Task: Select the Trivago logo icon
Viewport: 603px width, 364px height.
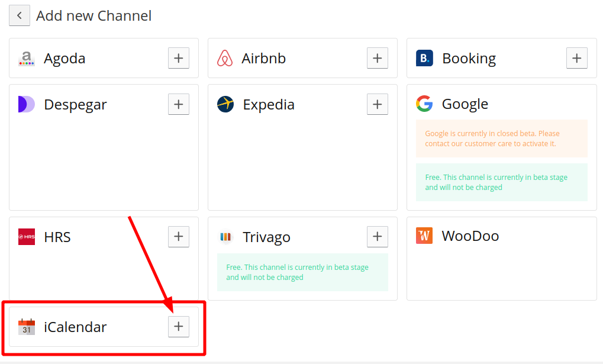Action: point(225,237)
